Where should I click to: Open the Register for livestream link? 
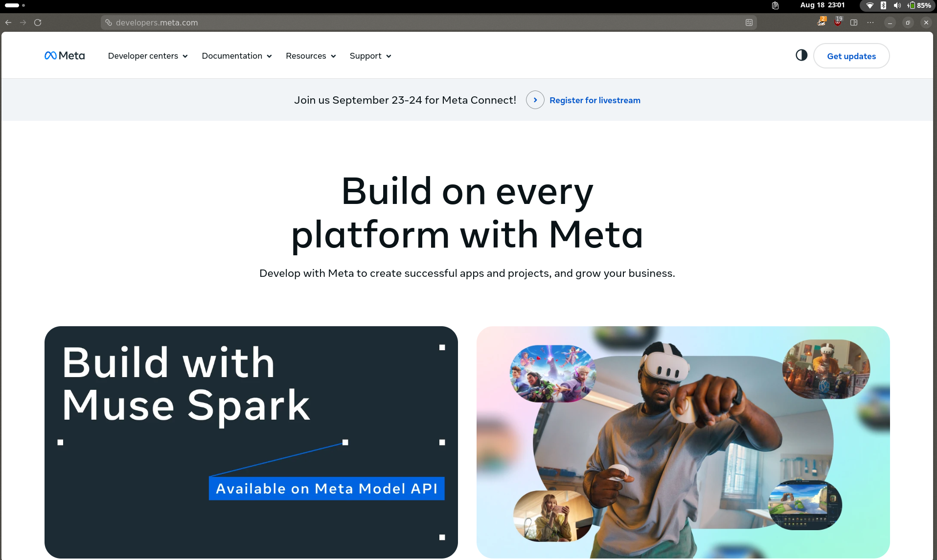595,100
